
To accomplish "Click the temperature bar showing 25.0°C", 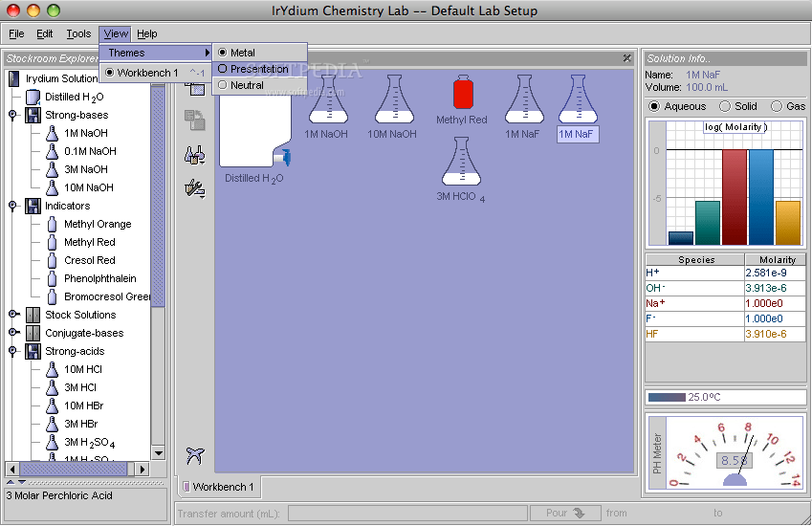I will (x=726, y=397).
